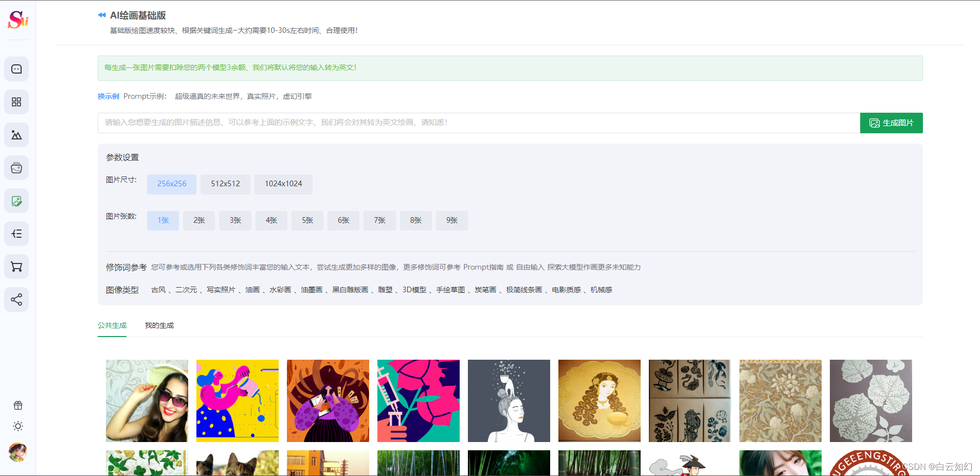The width and height of the screenshot is (980, 476).
Task: Select image size 256x256
Action: pyautogui.click(x=172, y=184)
